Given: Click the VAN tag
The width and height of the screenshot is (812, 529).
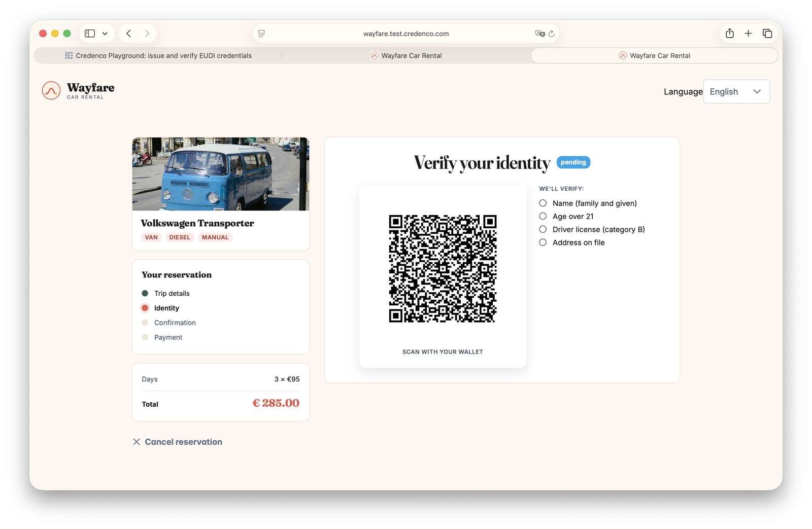Looking at the screenshot, I should (151, 237).
